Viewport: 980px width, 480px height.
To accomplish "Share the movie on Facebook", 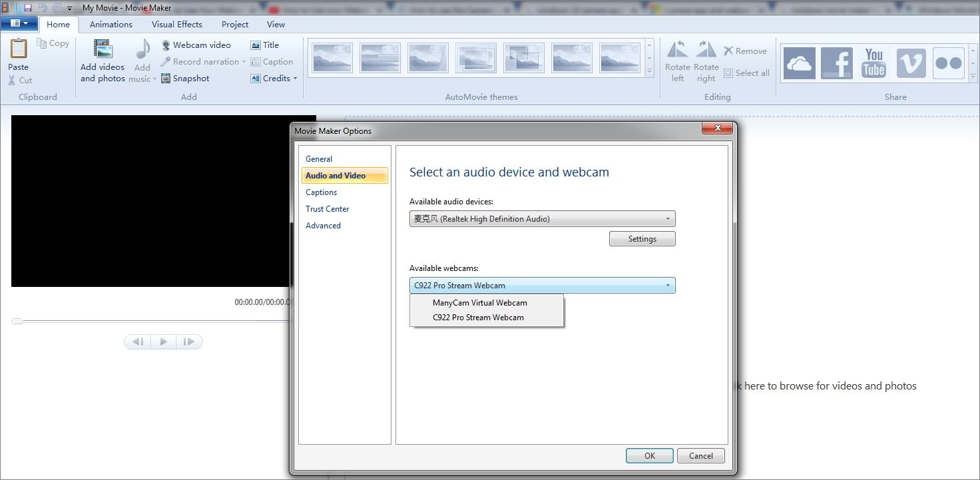I will [x=837, y=63].
